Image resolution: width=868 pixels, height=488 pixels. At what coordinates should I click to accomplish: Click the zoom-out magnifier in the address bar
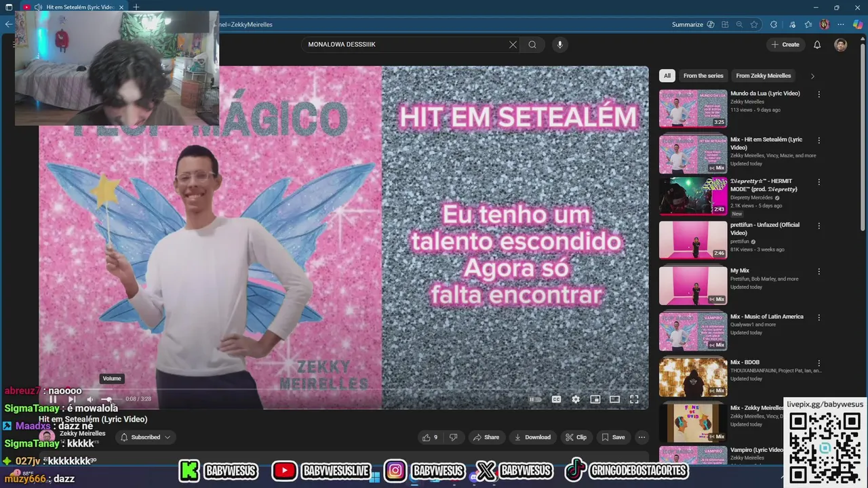pos(739,24)
